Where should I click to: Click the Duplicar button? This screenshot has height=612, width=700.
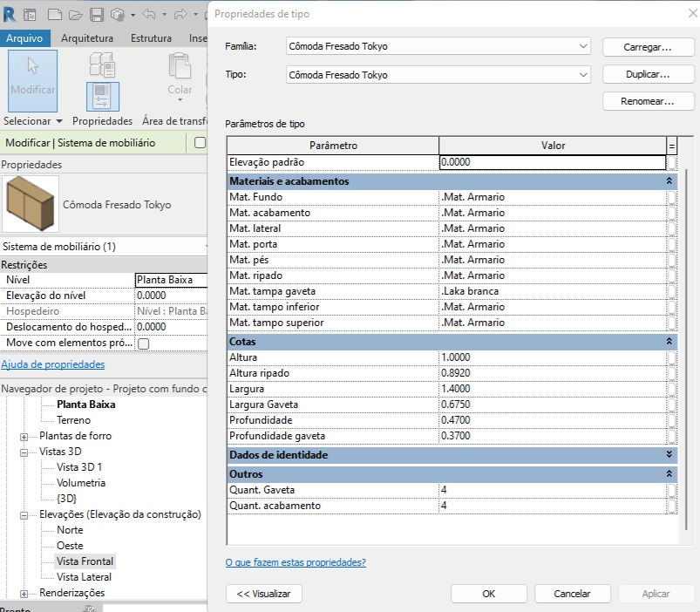(x=648, y=74)
